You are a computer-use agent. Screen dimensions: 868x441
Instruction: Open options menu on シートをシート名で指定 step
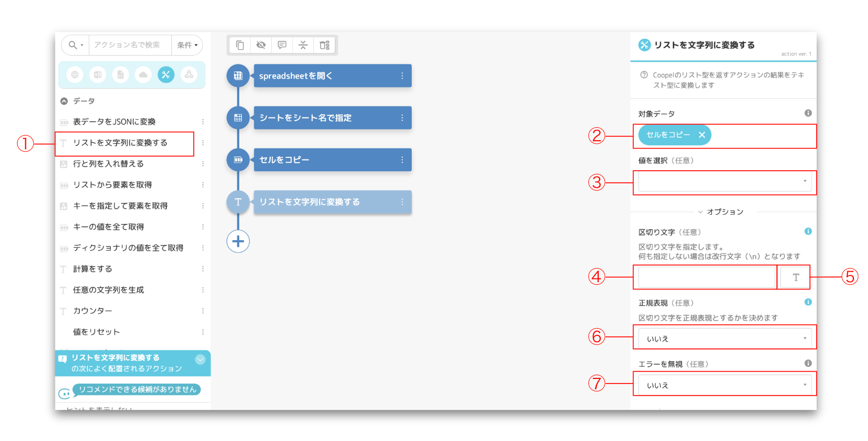(x=402, y=117)
